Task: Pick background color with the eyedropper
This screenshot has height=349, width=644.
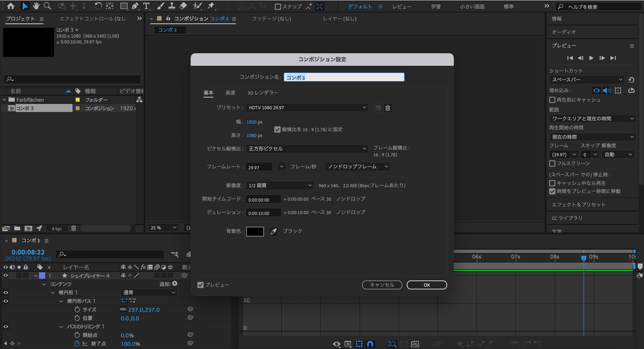Action: coord(273,231)
